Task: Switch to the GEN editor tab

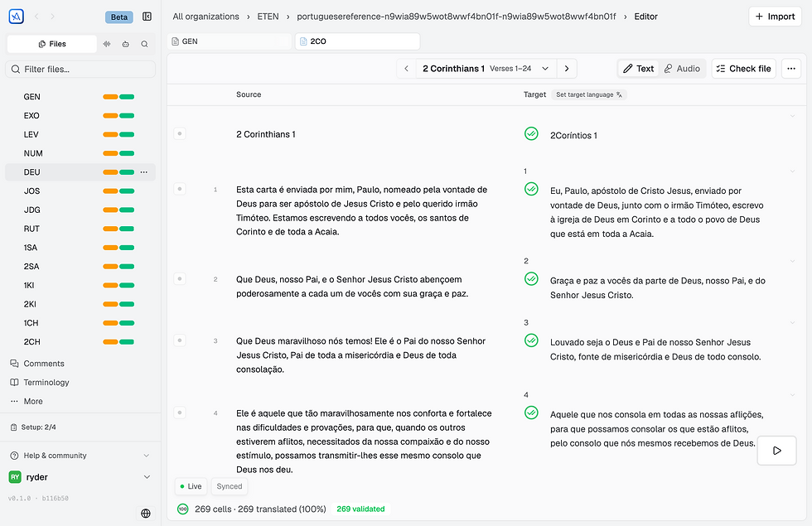Action: (229, 41)
